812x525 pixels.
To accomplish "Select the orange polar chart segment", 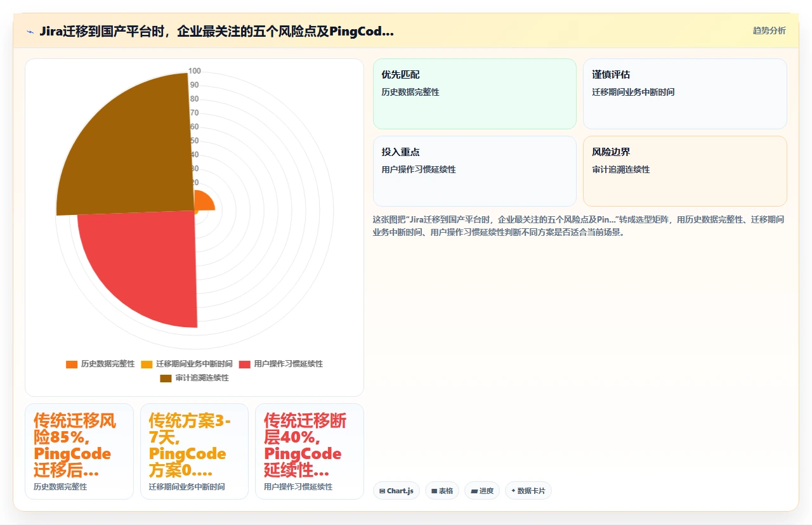I will 204,201.
